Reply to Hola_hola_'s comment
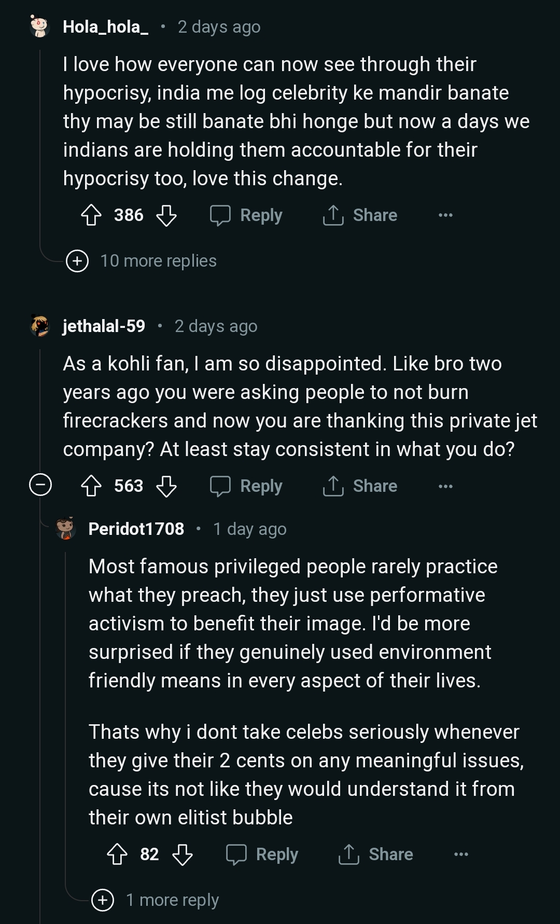The height and width of the screenshot is (924, 560). (x=247, y=215)
